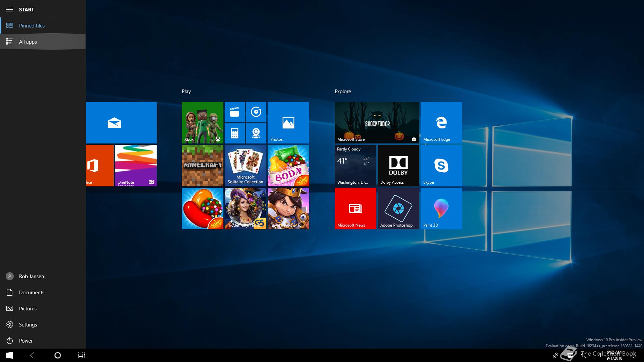This screenshot has width=644, height=362.
Task: Launch Microsoft Edge tile
Action: tap(441, 123)
